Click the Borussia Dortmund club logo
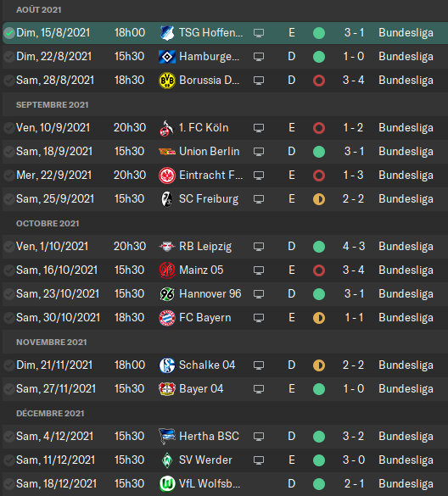This screenshot has height=496, width=448. pos(167,81)
